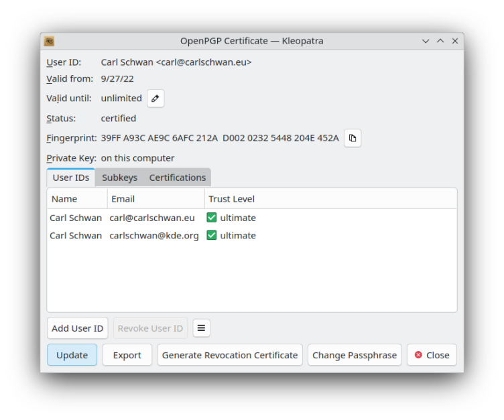Open the hamburger menu beside Revoke User ID
The height and width of the screenshot is (420, 504).
point(202,328)
